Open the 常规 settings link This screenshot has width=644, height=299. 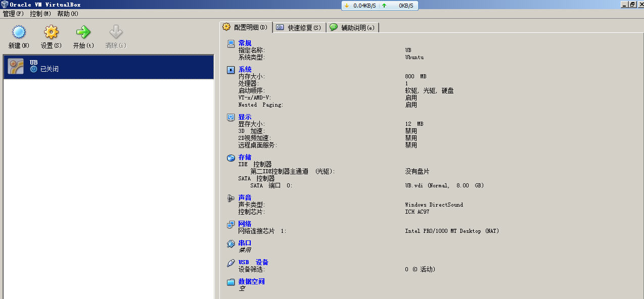click(x=245, y=43)
